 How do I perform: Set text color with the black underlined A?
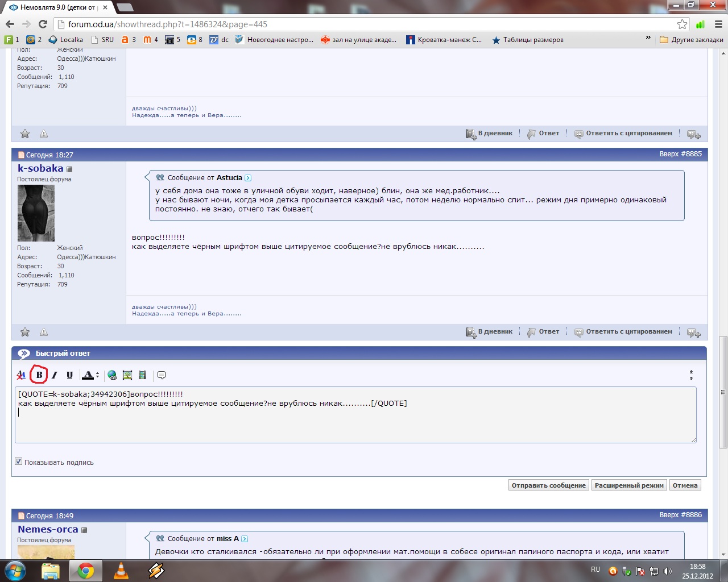tap(88, 375)
